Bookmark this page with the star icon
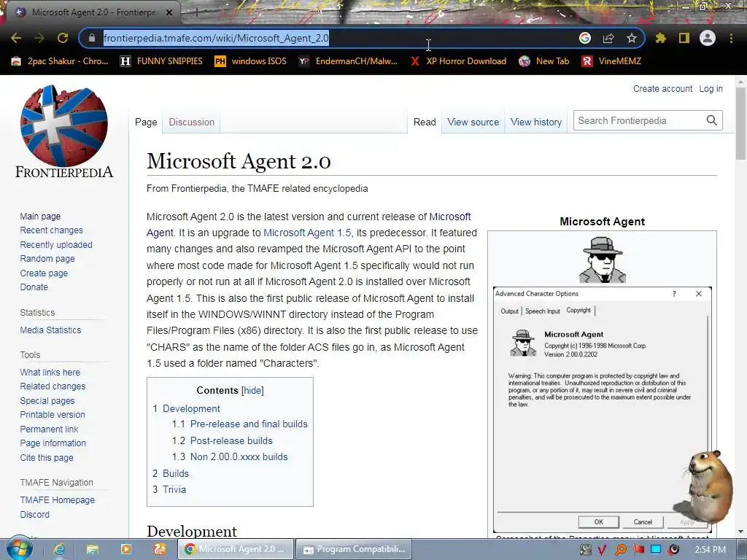Screen dimensions: 747x560 point(632,38)
